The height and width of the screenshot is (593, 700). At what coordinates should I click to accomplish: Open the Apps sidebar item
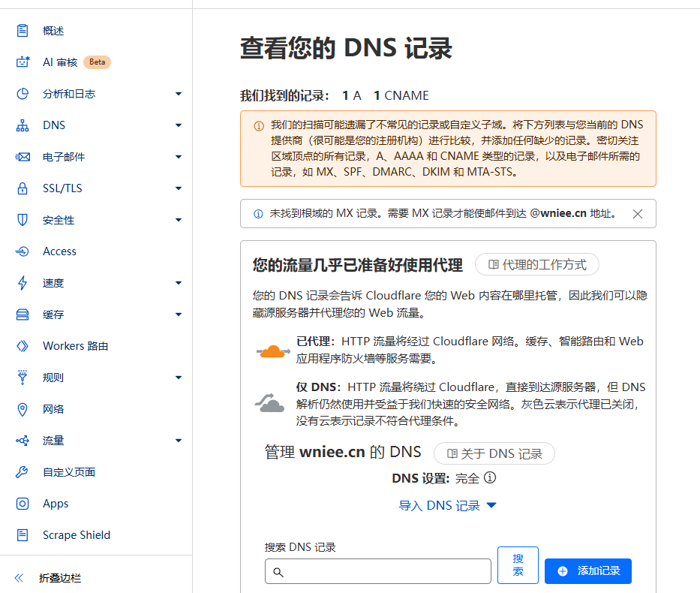click(x=56, y=504)
